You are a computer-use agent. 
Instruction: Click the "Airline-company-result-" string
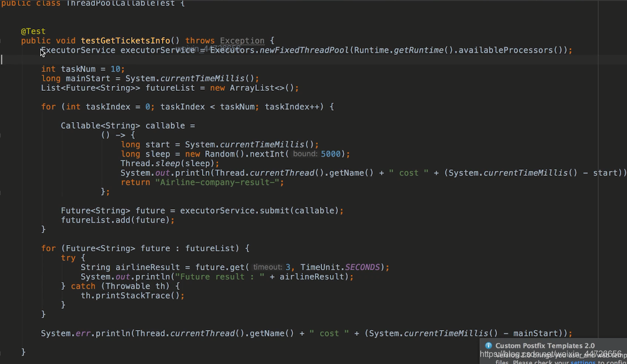coord(219,182)
